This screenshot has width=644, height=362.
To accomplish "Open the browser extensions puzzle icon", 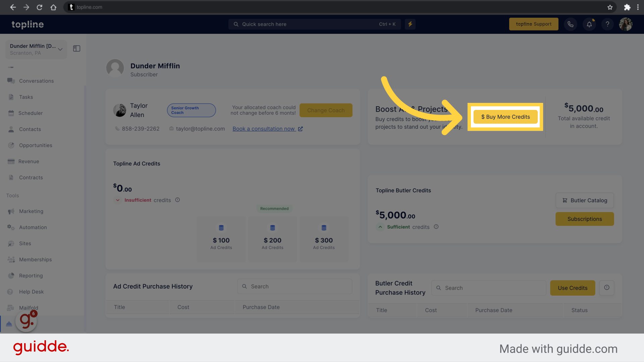I will tap(627, 7).
